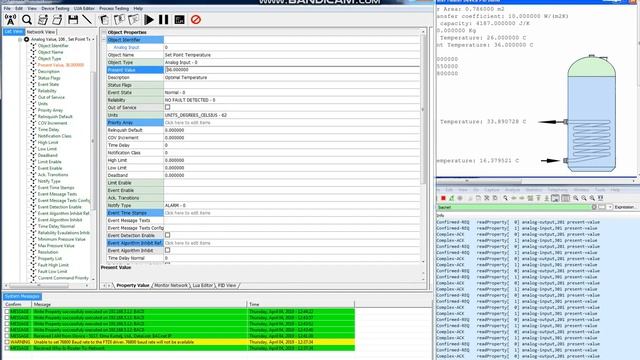640x360 pixels.
Task: Click the red prohibited stop icon
Action: point(196,20)
